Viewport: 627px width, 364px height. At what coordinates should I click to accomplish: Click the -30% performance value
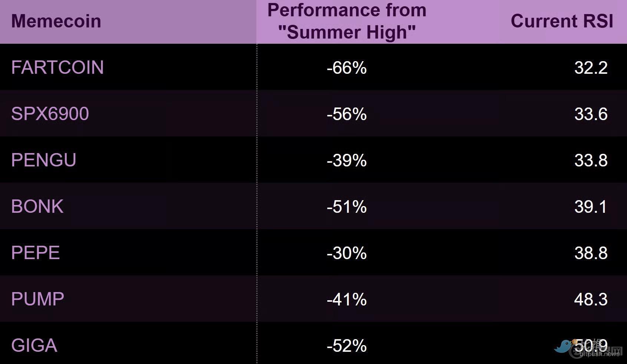(347, 253)
